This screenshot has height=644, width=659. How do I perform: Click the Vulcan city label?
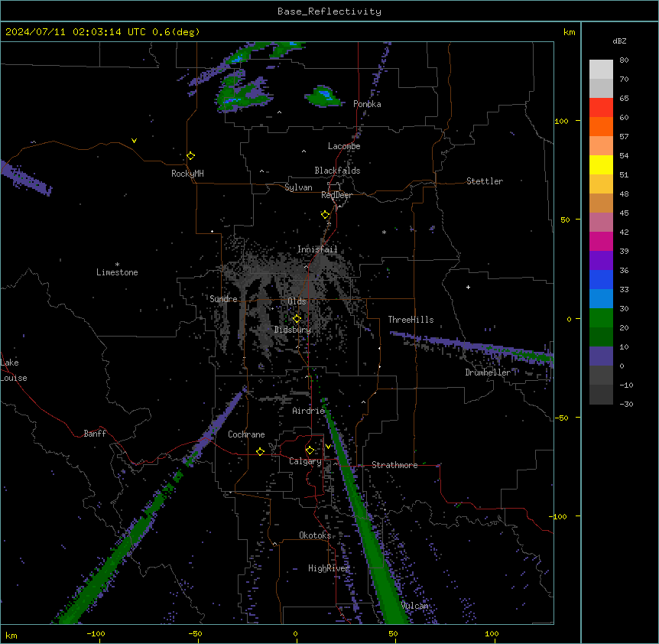tap(415, 606)
